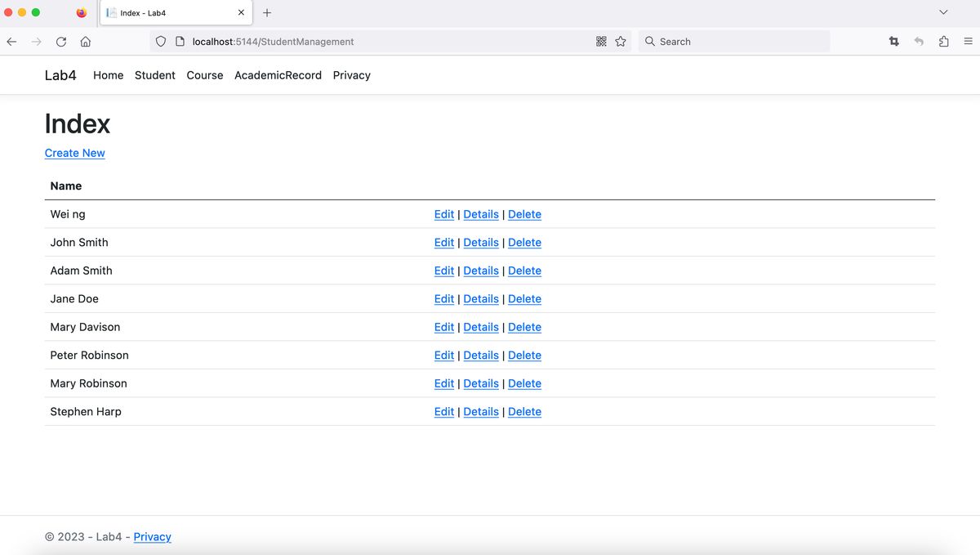Click the shield tracking protection icon
The width and height of the screenshot is (980, 555).
click(x=161, y=42)
